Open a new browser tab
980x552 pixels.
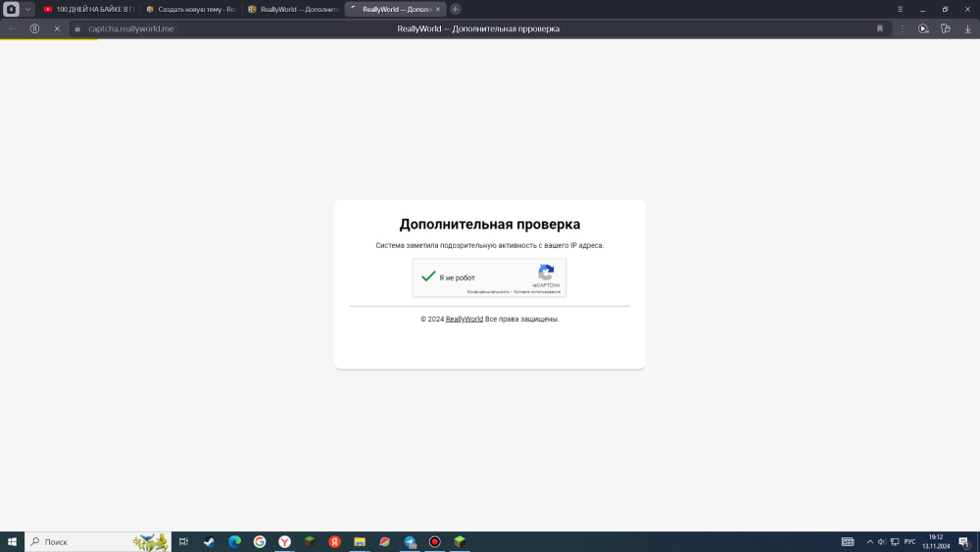point(456,10)
